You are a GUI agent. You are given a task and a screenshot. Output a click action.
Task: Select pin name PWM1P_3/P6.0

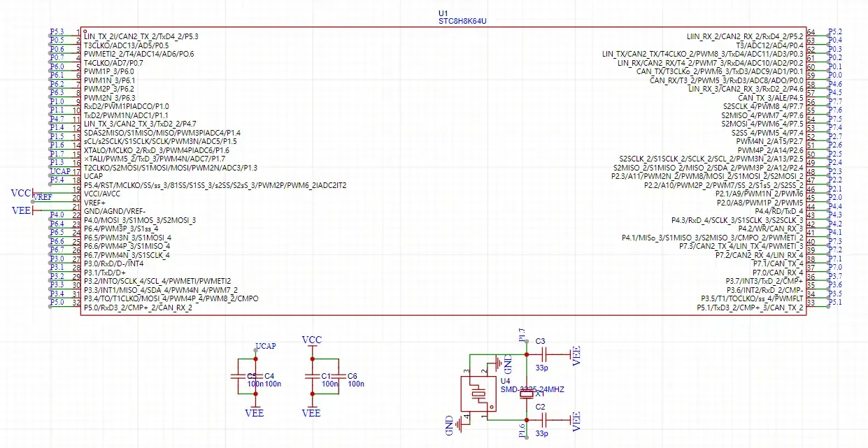pyautogui.click(x=109, y=71)
